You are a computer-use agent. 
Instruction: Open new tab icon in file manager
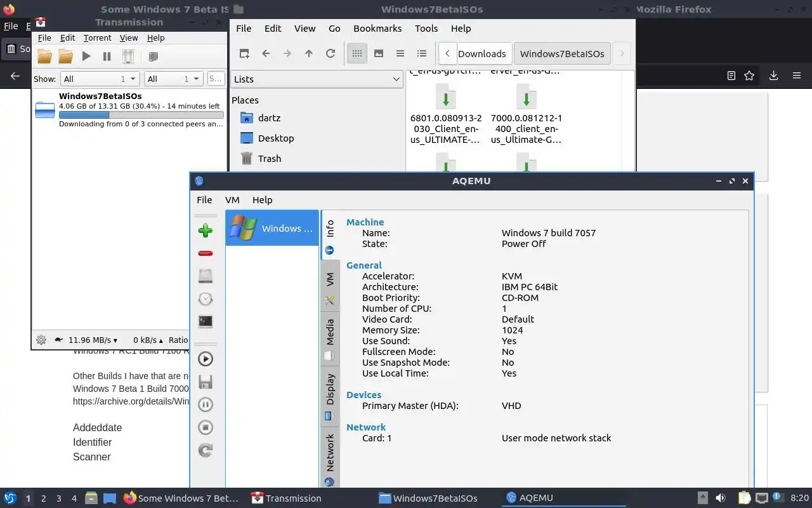[x=244, y=53]
